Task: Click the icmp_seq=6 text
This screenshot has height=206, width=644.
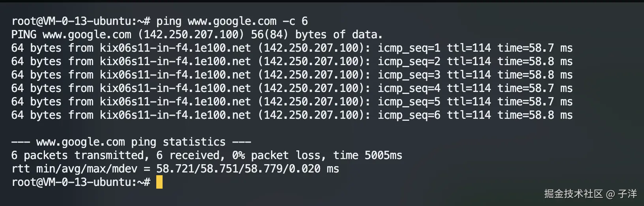Action: [409, 115]
